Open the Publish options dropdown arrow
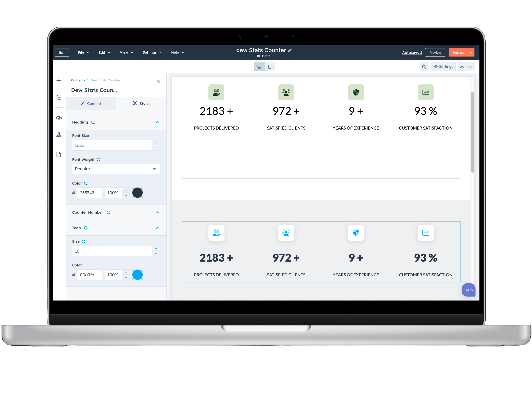 tap(470, 53)
